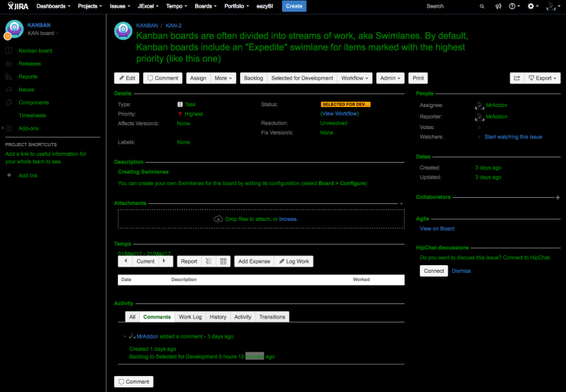Viewport: 566px width, 392px height.
Task: Expand the Workflow dropdown button
Action: [x=354, y=78]
